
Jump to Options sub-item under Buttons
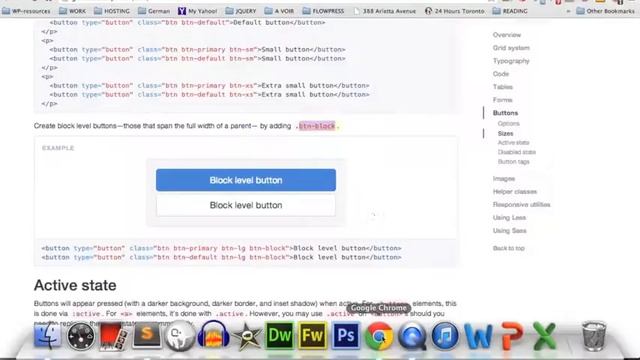pyautogui.click(x=509, y=123)
